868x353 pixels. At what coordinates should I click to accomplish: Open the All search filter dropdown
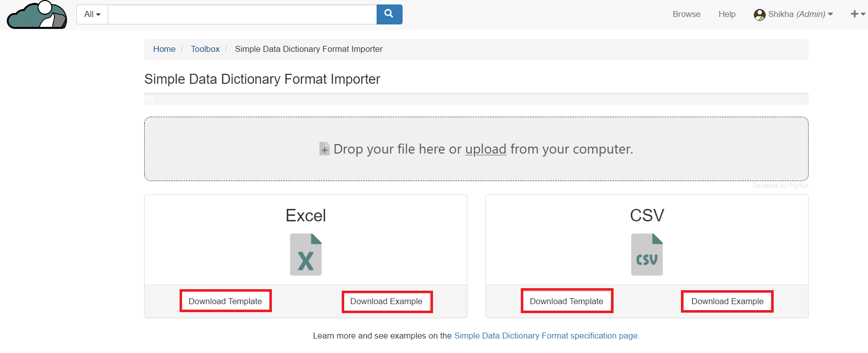(x=92, y=14)
